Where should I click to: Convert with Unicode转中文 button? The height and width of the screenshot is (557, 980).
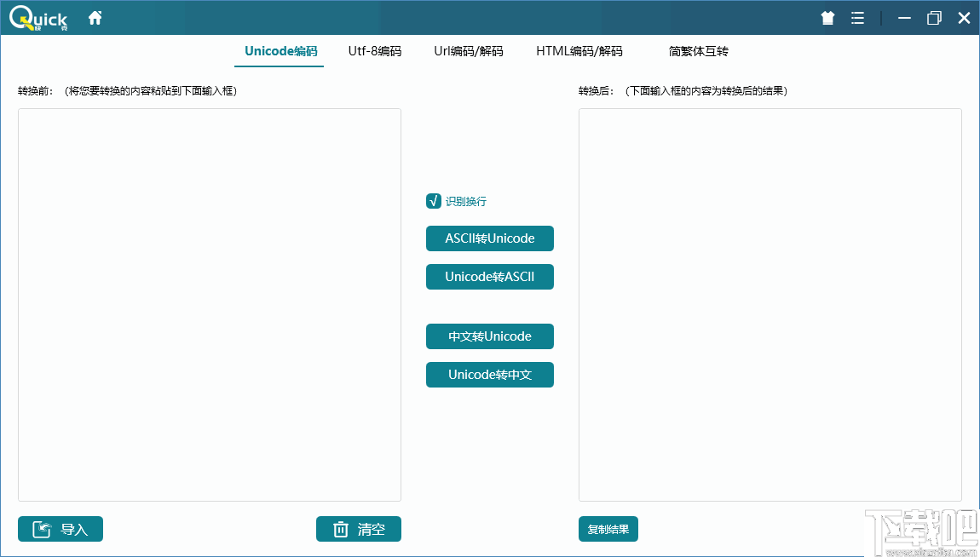point(489,375)
